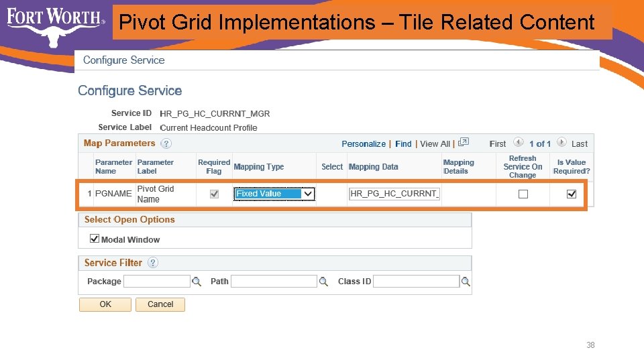644x362 pixels.
Task: Click the OK button
Action: (x=105, y=304)
